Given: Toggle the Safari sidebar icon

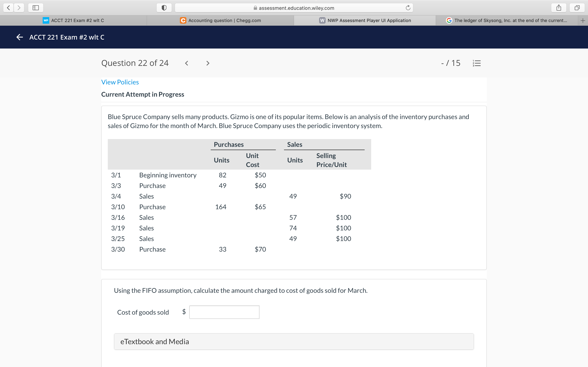Looking at the screenshot, I should (x=36, y=8).
